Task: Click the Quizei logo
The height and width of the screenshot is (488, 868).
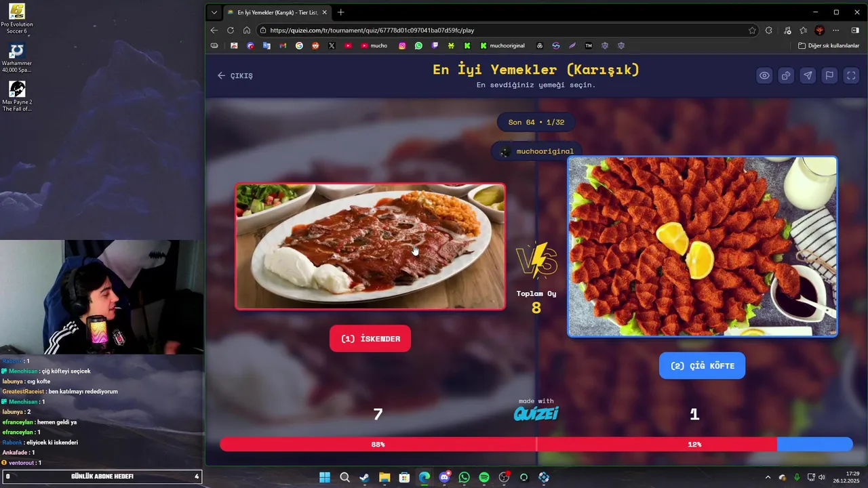Action: pyautogui.click(x=536, y=413)
